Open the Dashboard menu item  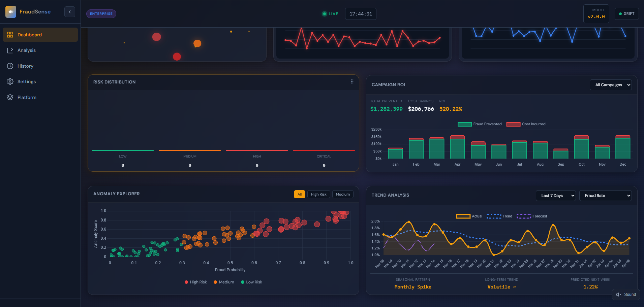[x=40, y=35]
